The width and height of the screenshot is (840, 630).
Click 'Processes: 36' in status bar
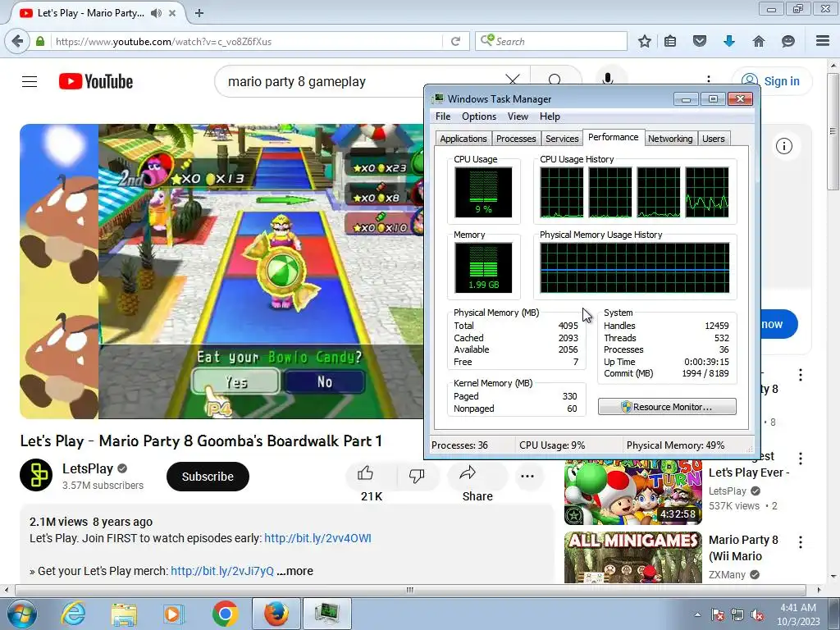coord(459,445)
